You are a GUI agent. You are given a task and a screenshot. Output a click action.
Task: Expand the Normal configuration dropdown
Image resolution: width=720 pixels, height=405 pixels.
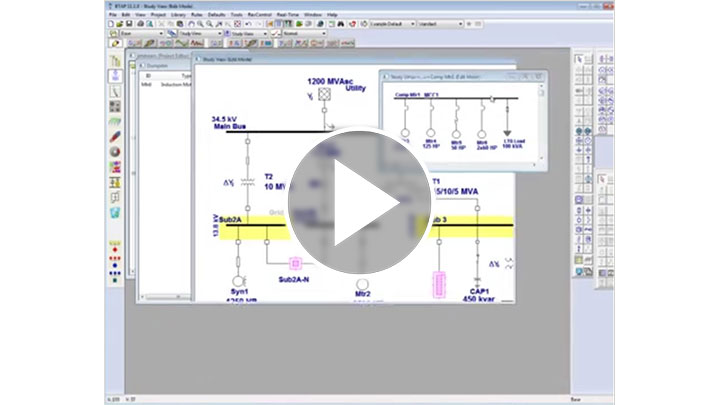(324, 34)
